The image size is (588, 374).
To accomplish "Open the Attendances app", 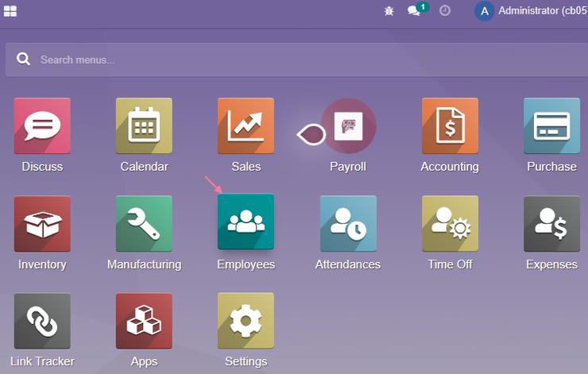I will pos(348,224).
